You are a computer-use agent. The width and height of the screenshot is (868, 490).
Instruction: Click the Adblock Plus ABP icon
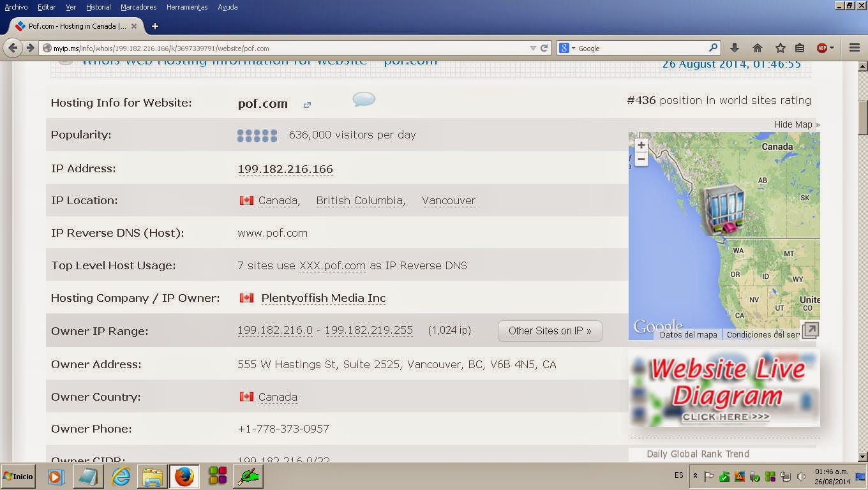click(x=822, y=48)
